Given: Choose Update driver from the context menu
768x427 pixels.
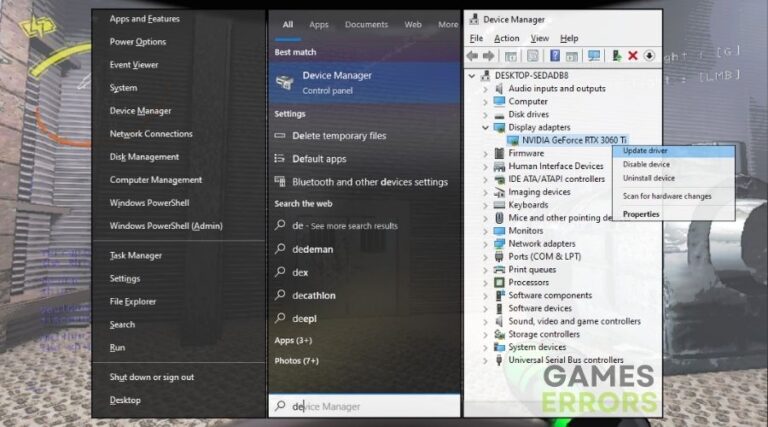Looking at the screenshot, I should pyautogui.click(x=673, y=151).
